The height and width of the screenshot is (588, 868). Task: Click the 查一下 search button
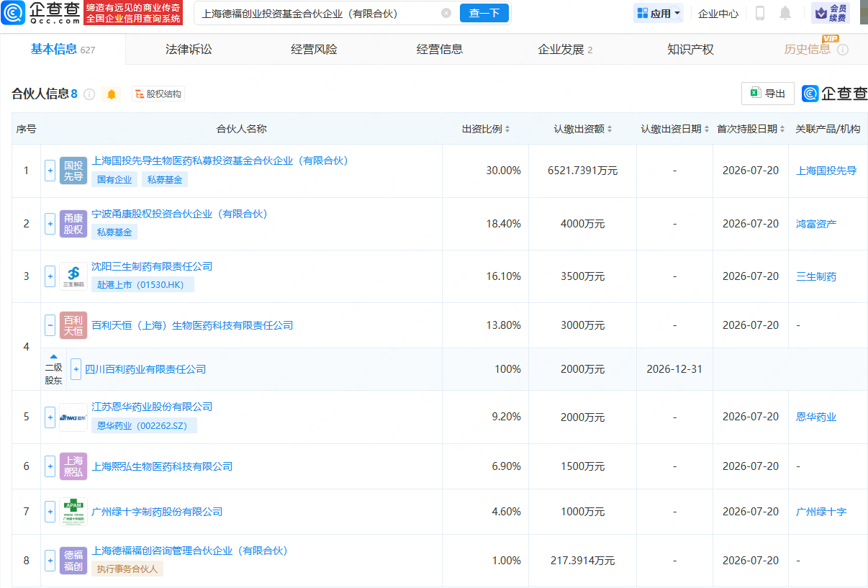tap(484, 13)
